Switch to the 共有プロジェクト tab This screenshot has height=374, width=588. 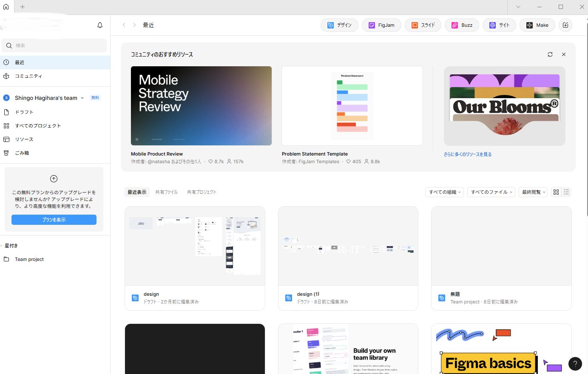click(202, 192)
